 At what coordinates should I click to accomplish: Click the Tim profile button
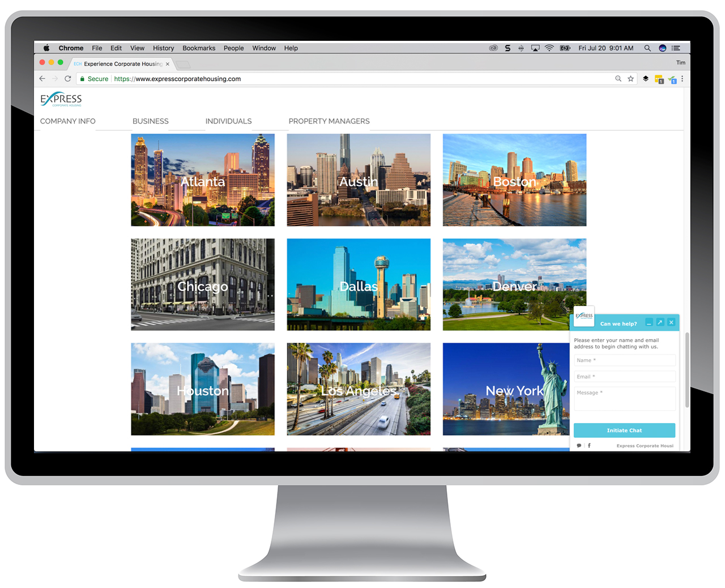681,62
